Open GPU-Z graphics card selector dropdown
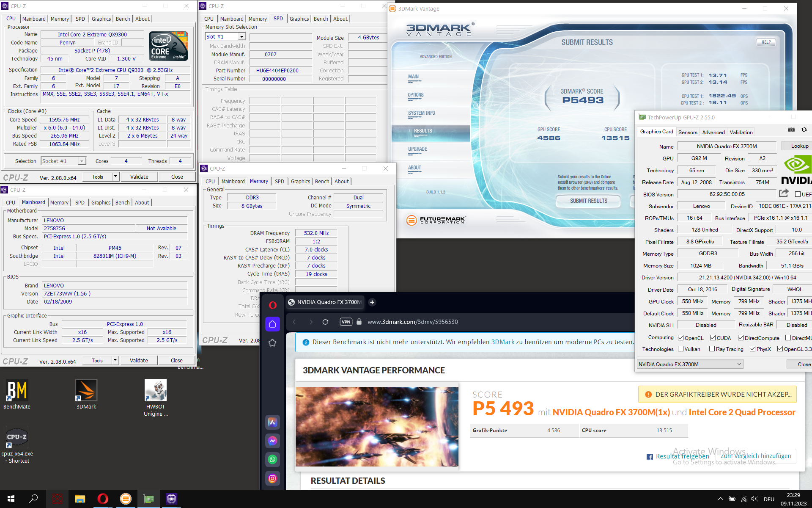 coord(690,364)
